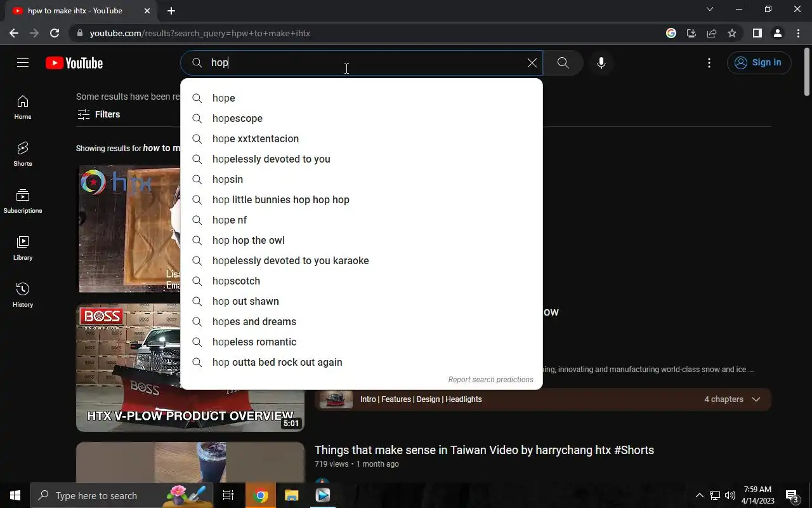The width and height of the screenshot is (812, 508).
Task: Click the Windows taskbar search box
Action: tap(122, 495)
